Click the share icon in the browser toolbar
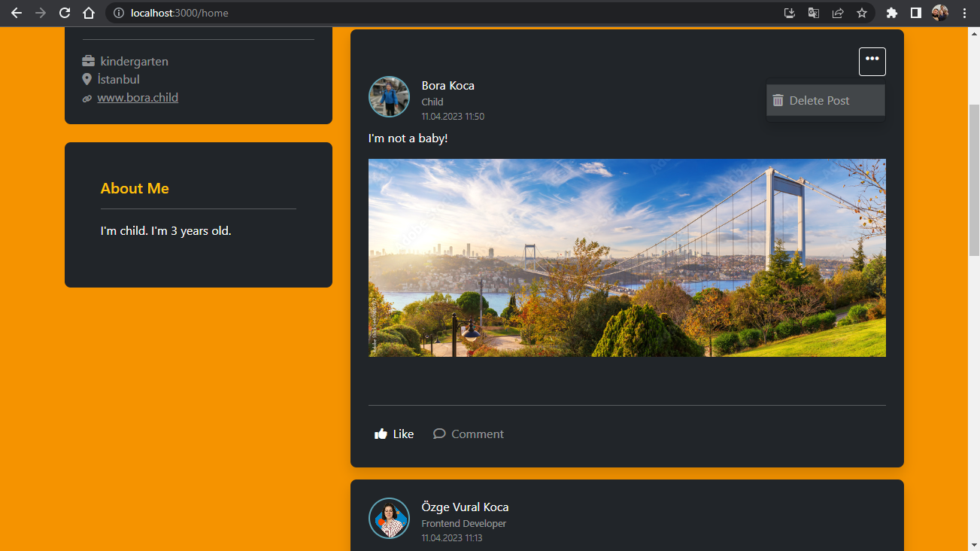Viewport: 980px width, 551px height. tap(837, 13)
